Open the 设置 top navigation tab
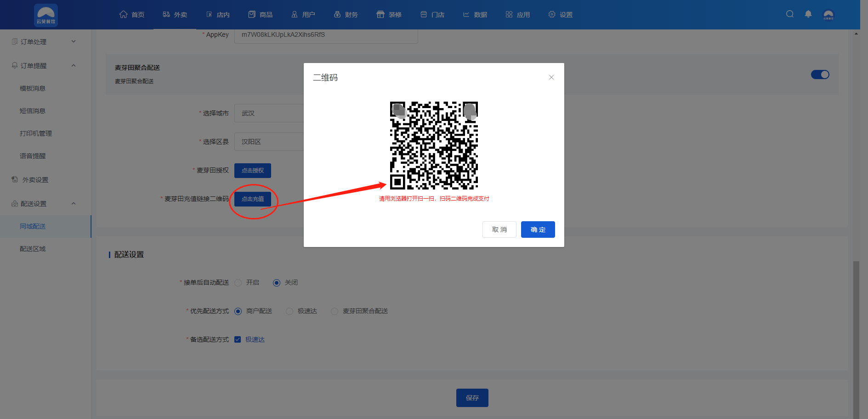This screenshot has width=868, height=419. (x=561, y=15)
